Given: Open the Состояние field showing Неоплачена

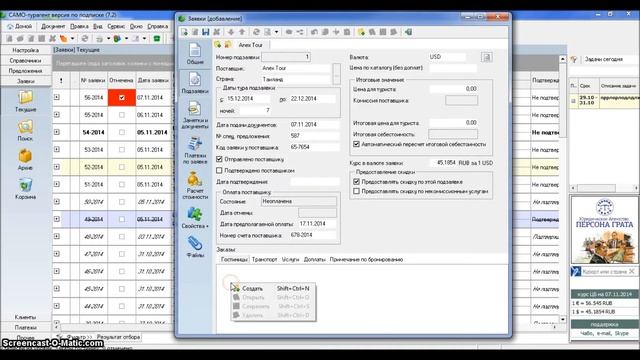Looking at the screenshot, I should pos(299,201).
